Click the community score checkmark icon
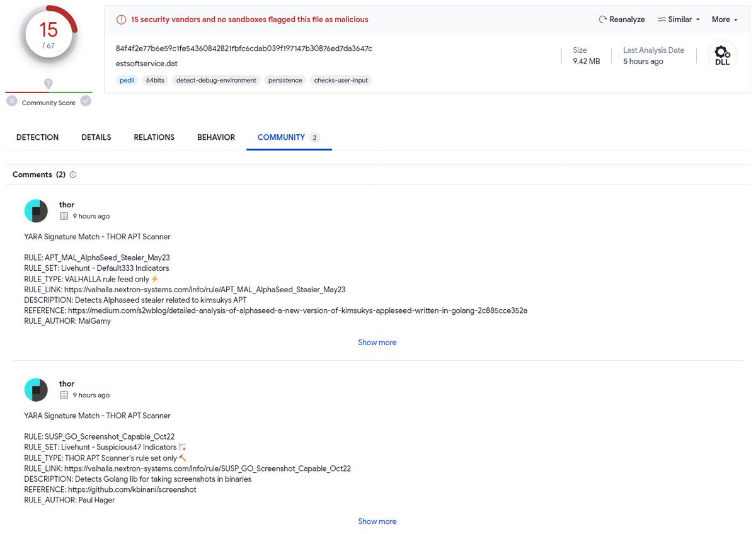The width and height of the screenshot is (756, 534). pos(86,101)
